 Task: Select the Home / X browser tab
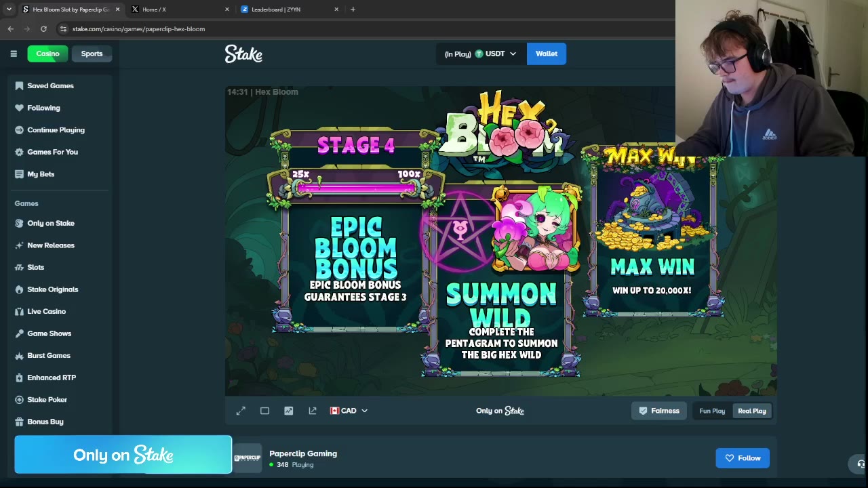[180, 9]
